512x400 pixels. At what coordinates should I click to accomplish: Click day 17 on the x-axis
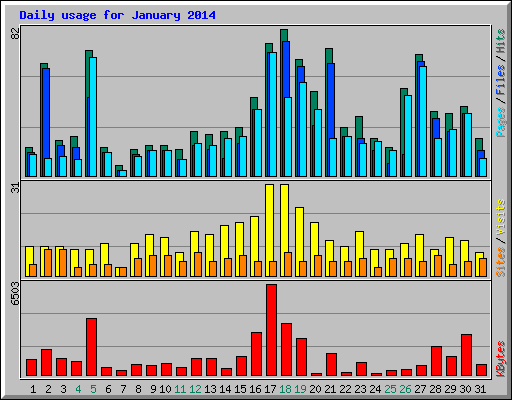270,389
